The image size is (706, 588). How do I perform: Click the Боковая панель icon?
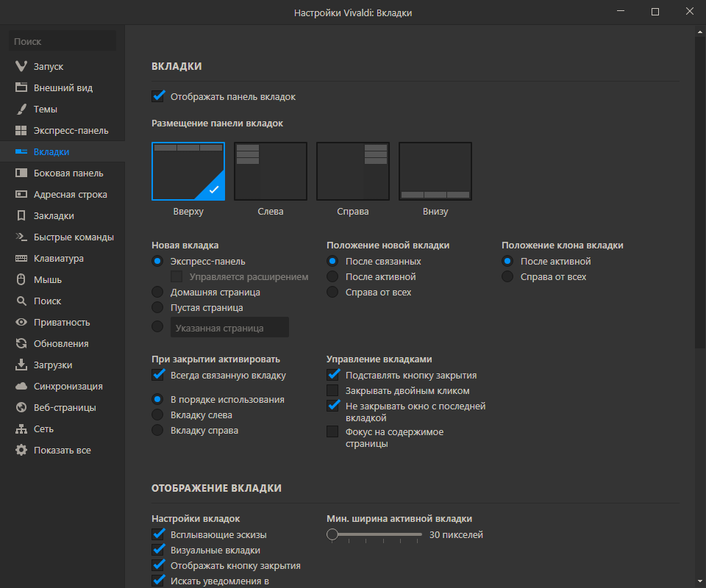click(21, 173)
